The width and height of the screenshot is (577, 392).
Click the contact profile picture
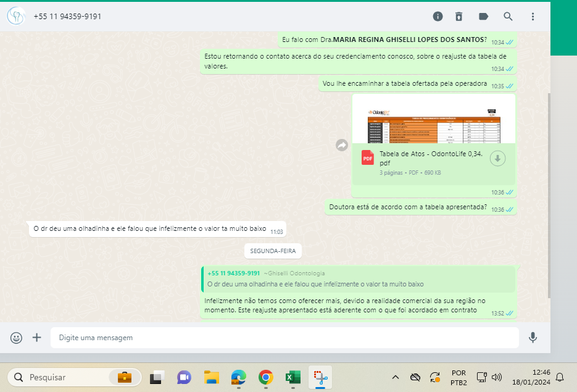[15, 16]
